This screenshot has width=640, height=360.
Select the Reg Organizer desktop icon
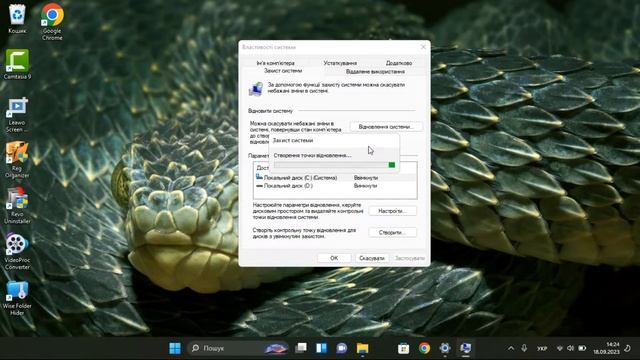point(17,160)
